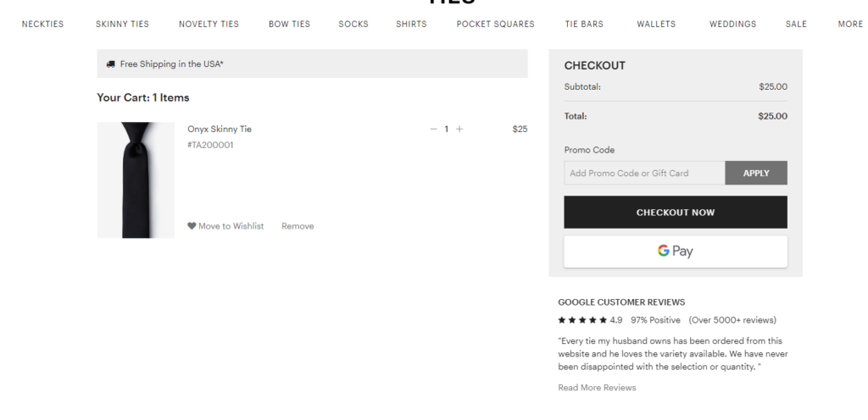Focus the Promo Code or Gift Card field
The height and width of the screenshot is (420, 868).
[644, 173]
